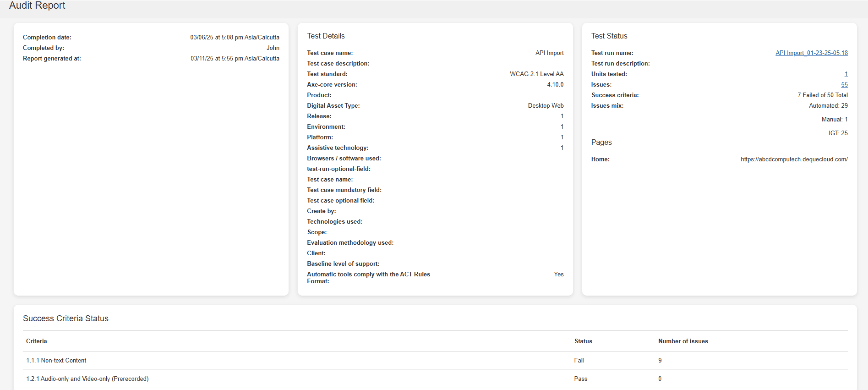Select the 1.2.1 Audio-only and Video-only row

[x=87, y=379]
